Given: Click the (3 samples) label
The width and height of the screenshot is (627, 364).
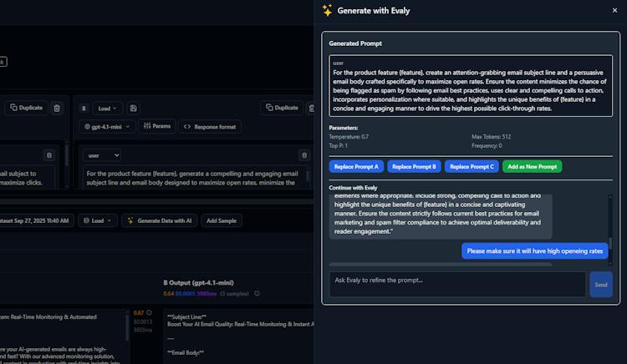Looking at the screenshot, I should pyautogui.click(x=234, y=294).
